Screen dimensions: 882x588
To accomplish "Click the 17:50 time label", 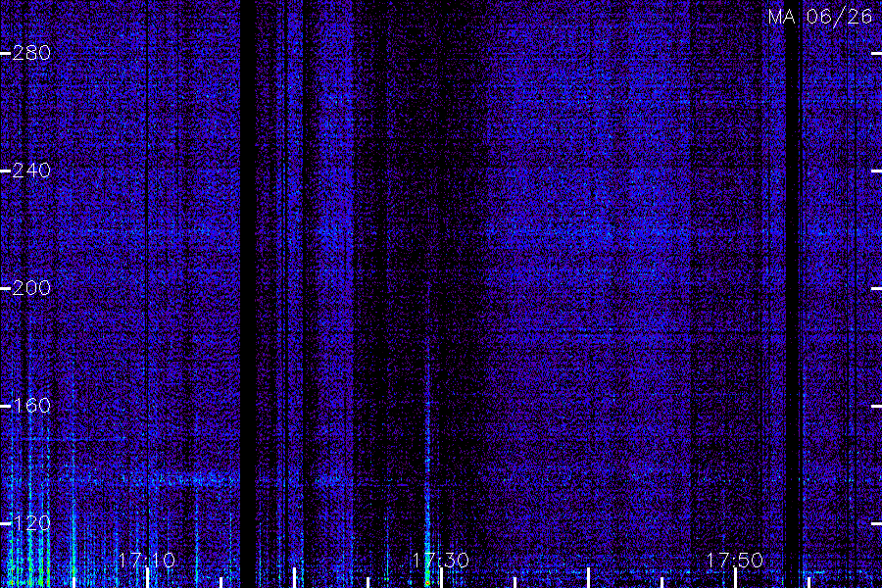I will (734, 561).
